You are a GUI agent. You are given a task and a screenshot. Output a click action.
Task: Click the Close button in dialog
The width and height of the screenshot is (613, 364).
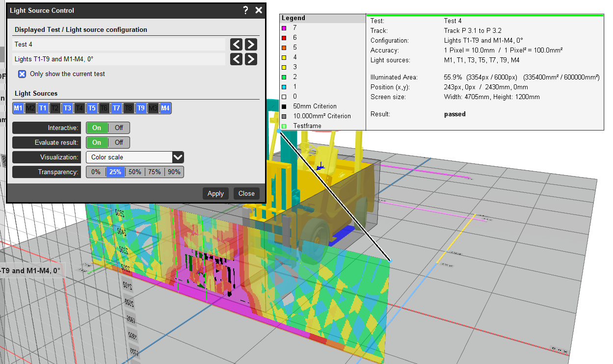246,194
